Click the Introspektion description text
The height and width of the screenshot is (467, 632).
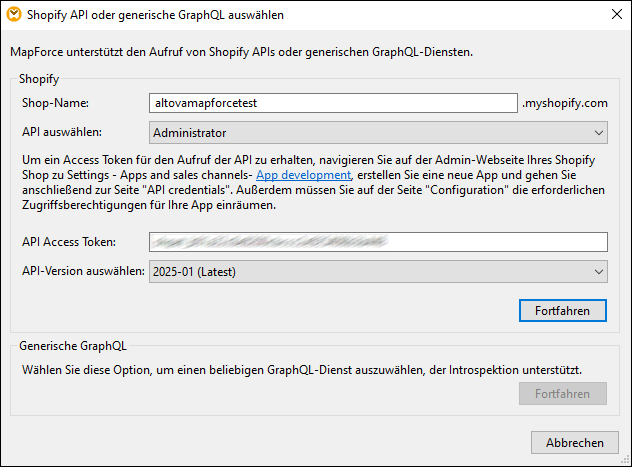click(302, 369)
